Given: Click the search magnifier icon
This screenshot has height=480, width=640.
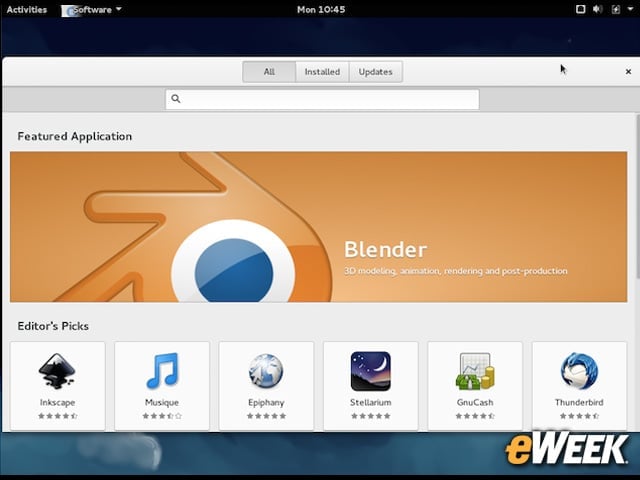Looking at the screenshot, I should 176,98.
